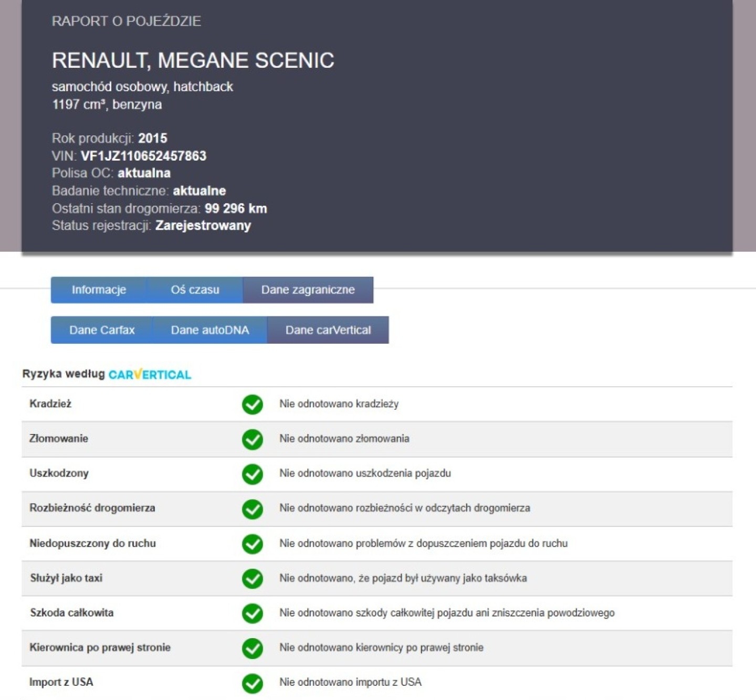Click the Renault, Megane Scenic heading

tap(193, 60)
